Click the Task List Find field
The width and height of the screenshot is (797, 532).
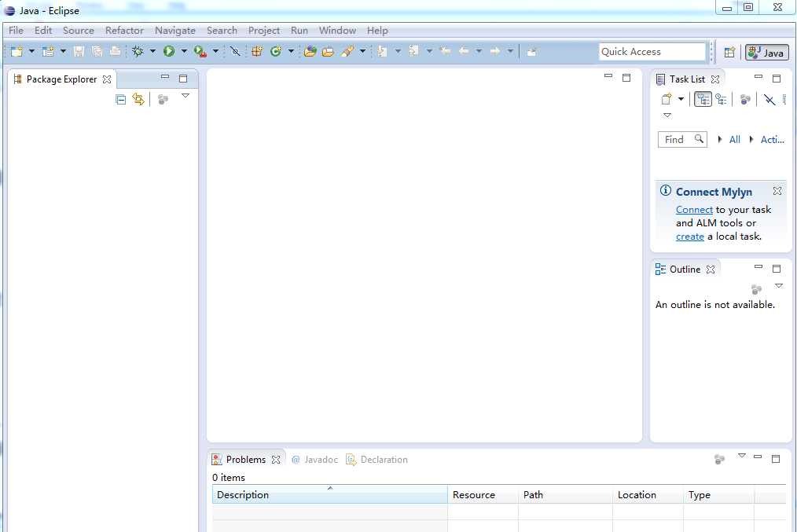point(682,139)
